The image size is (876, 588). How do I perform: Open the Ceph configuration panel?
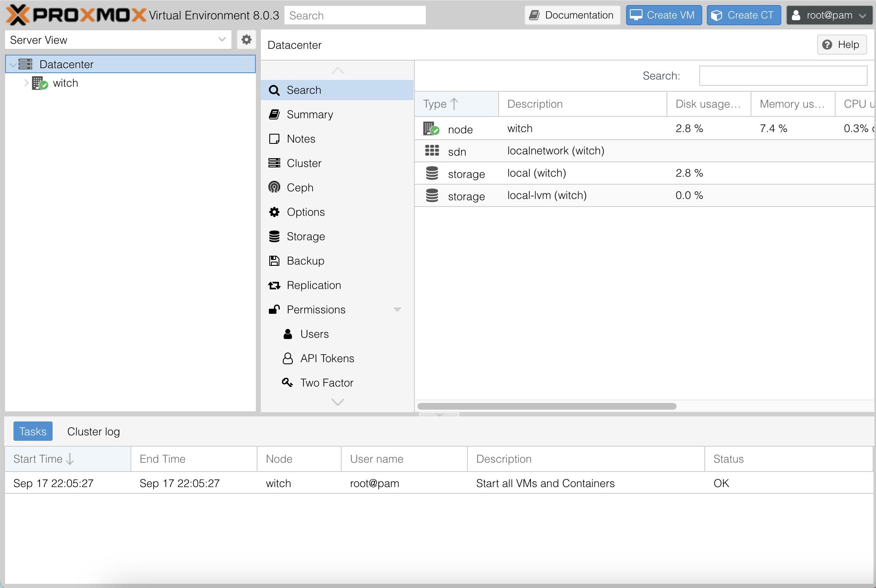(x=300, y=187)
